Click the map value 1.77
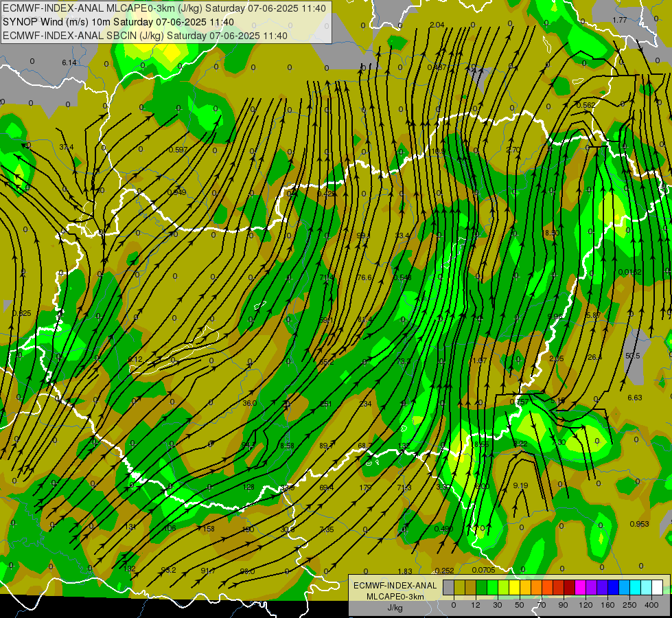 coord(620,20)
